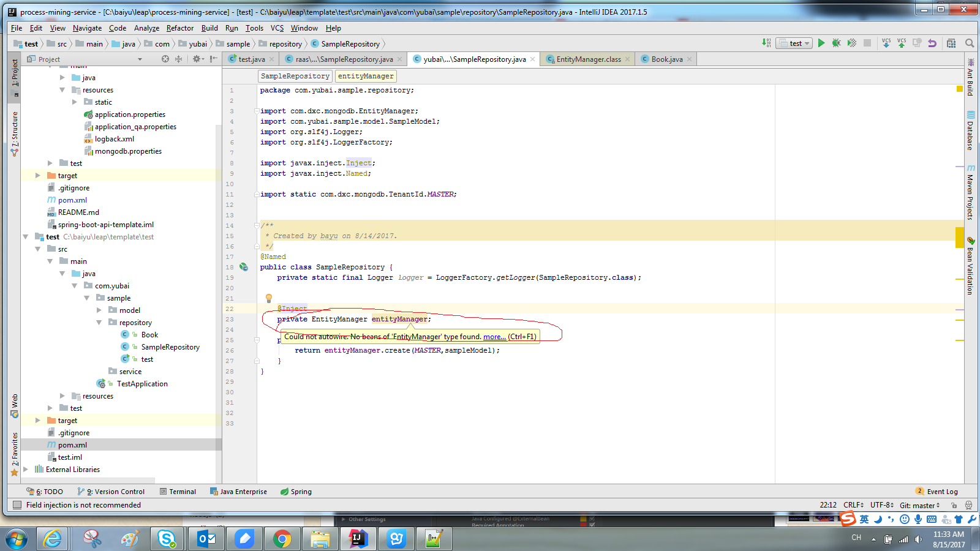This screenshot has height=551, width=980.
Task: Open Event Log panel
Action: tap(937, 491)
